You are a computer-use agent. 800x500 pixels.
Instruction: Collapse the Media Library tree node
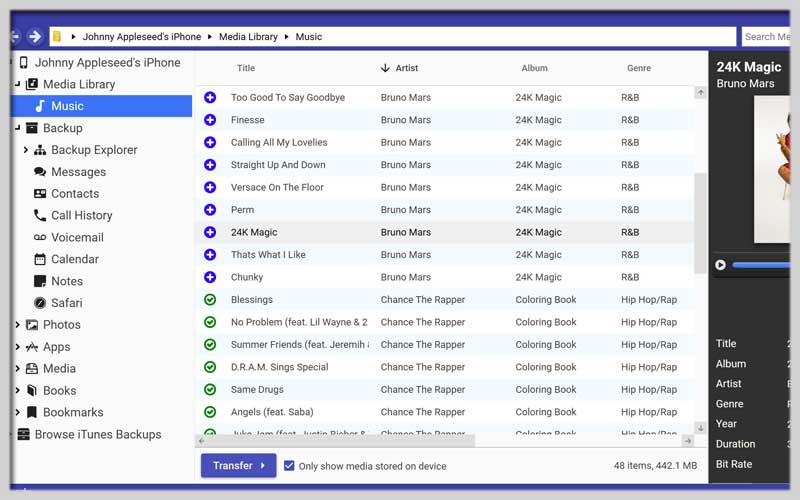17,84
